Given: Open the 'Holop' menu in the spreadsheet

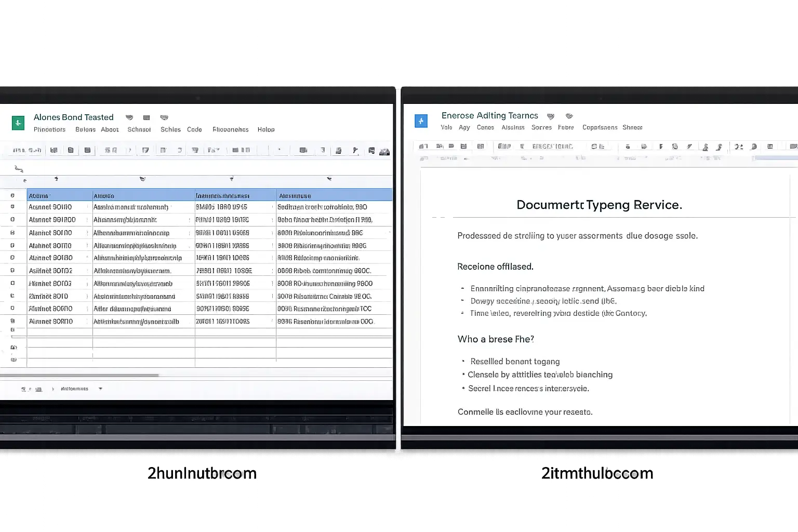Looking at the screenshot, I should point(266,129).
